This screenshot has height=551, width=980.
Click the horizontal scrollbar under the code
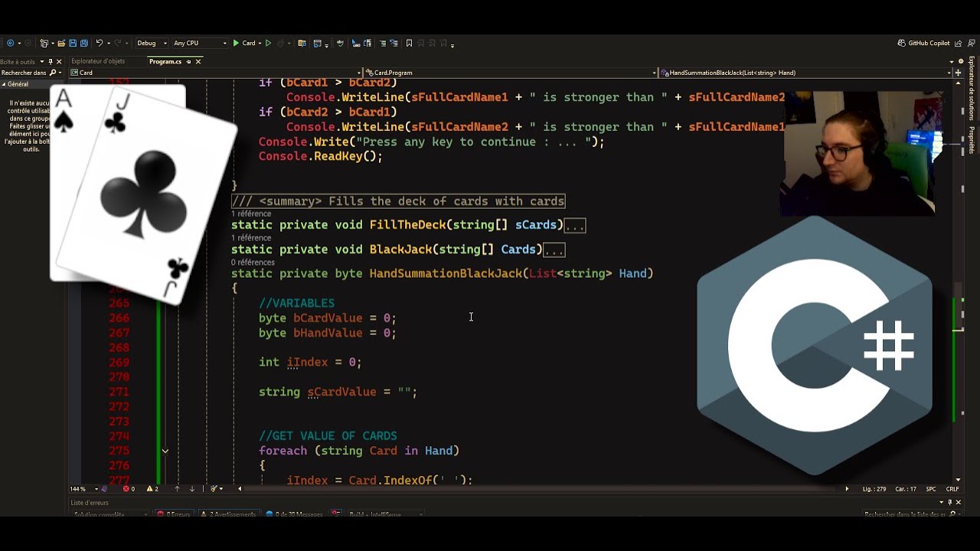[x=543, y=489]
